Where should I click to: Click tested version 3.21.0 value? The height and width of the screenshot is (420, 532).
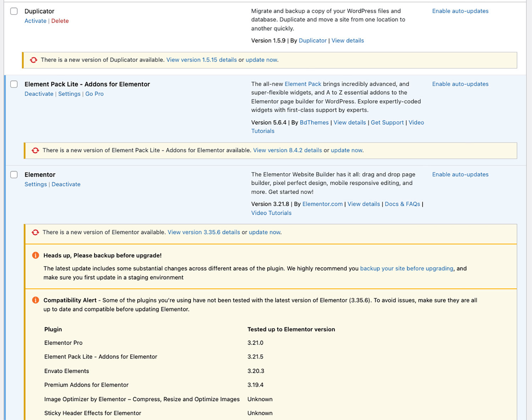coord(255,343)
